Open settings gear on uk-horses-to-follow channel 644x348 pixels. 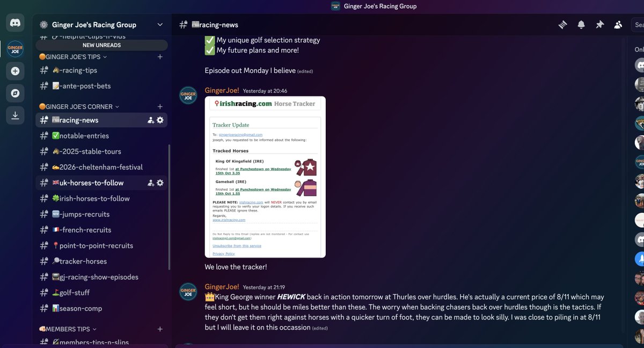click(x=160, y=183)
